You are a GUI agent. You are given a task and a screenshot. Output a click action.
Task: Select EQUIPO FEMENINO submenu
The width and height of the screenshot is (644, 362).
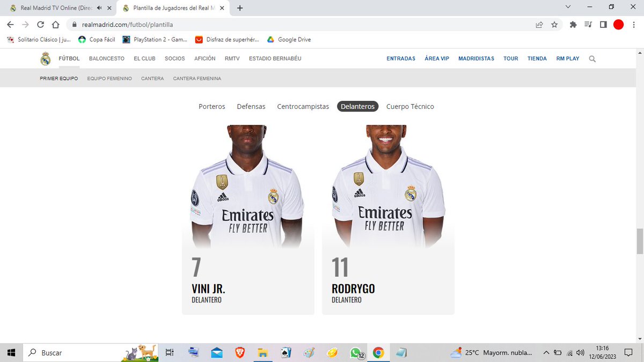tap(109, 78)
